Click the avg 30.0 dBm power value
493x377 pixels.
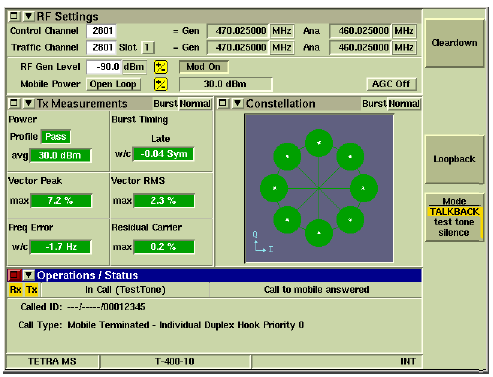[x=60, y=156]
